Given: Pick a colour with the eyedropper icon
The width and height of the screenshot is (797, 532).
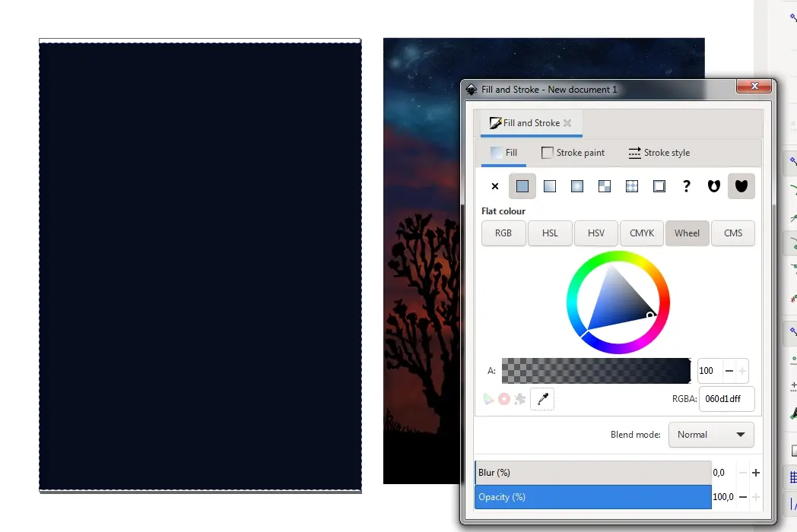Looking at the screenshot, I should [542, 399].
